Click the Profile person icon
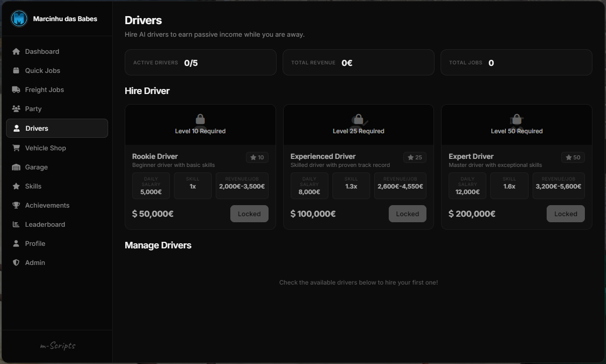The width and height of the screenshot is (606, 364). pyautogui.click(x=16, y=243)
